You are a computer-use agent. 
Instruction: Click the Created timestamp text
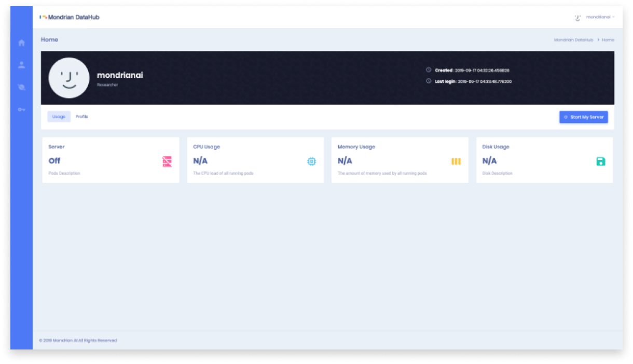(x=472, y=70)
